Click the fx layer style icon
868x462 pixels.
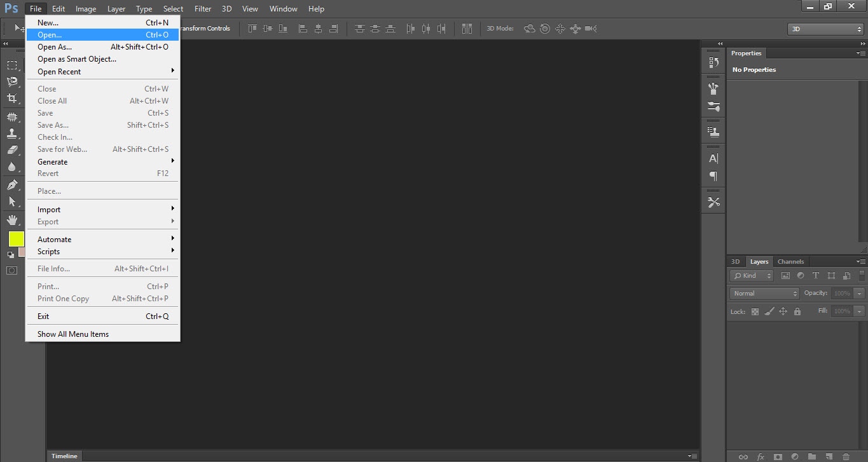pyautogui.click(x=761, y=457)
